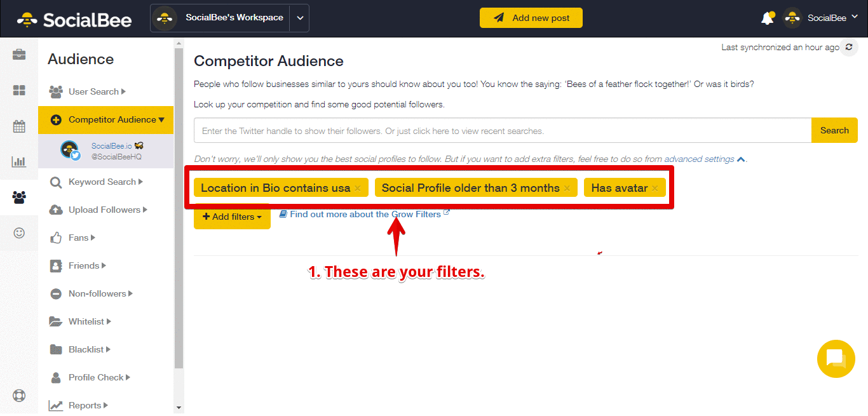Remove the Location in Bio contains usa filter
The height and width of the screenshot is (416, 868).
coord(358,188)
